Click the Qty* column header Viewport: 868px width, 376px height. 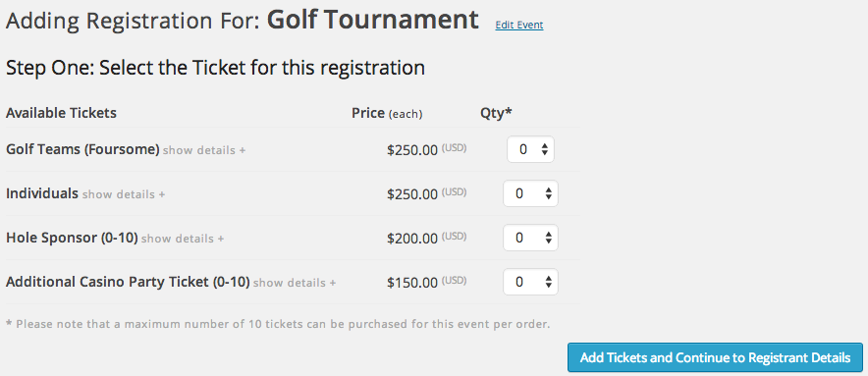496,113
